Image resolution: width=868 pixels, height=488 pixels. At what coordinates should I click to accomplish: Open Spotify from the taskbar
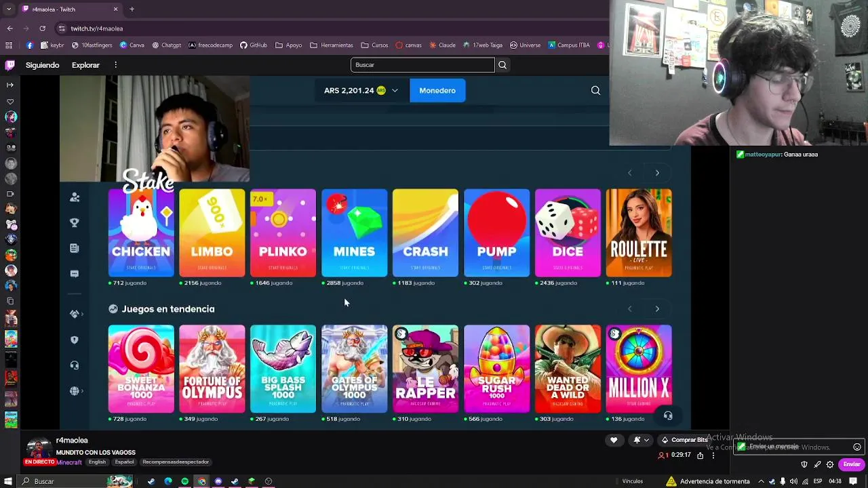pos(184,481)
